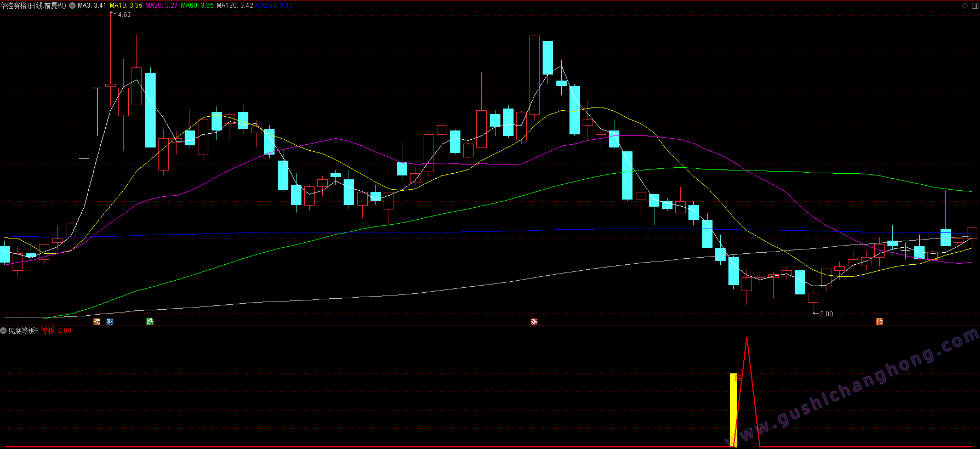Select the MA120: 3.42 indicator label
Viewport: 980px width, 449px height.
pos(235,5)
